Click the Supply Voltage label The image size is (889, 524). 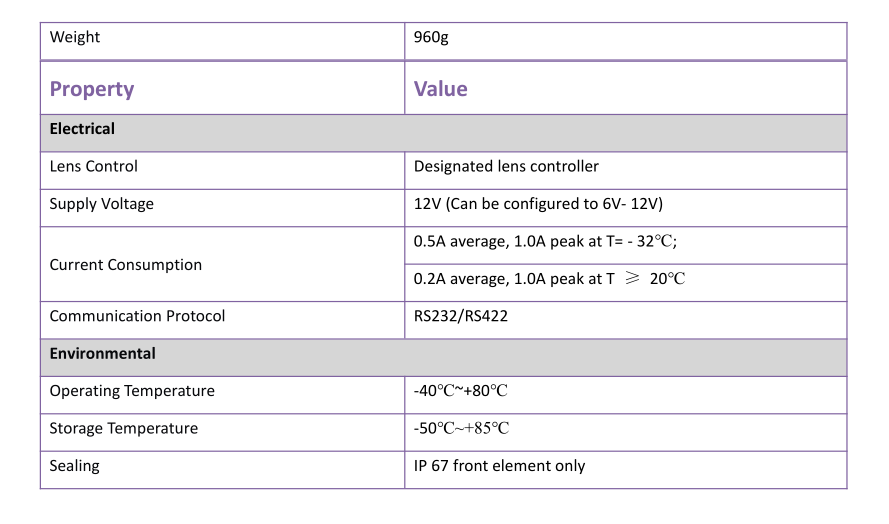point(102,204)
